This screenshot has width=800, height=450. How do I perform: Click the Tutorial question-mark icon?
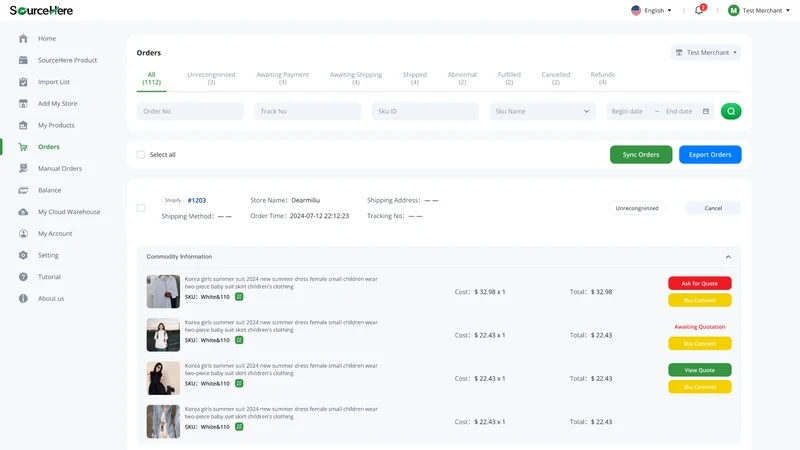pyautogui.click(x=23, y=277)
